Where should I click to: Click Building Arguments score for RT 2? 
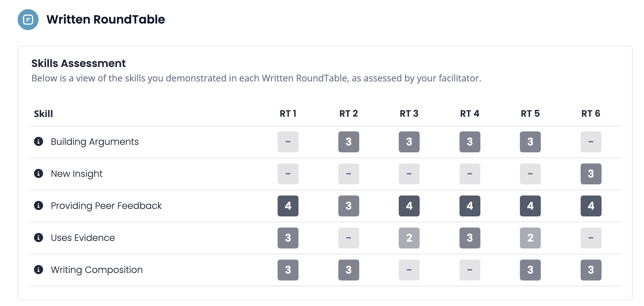348,142
